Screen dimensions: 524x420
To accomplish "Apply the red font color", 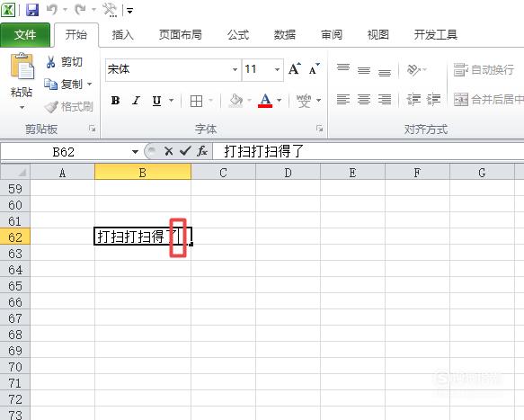I will pos(265,101).
